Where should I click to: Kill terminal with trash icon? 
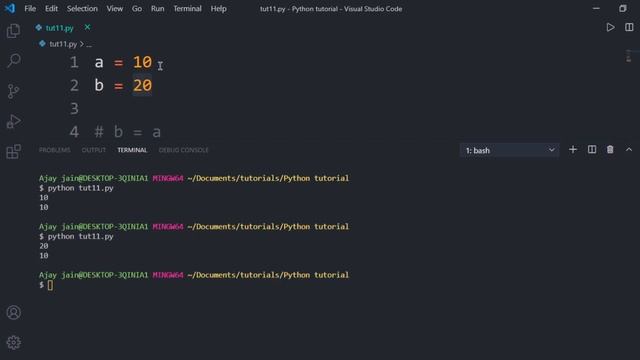tap(610, 150)
